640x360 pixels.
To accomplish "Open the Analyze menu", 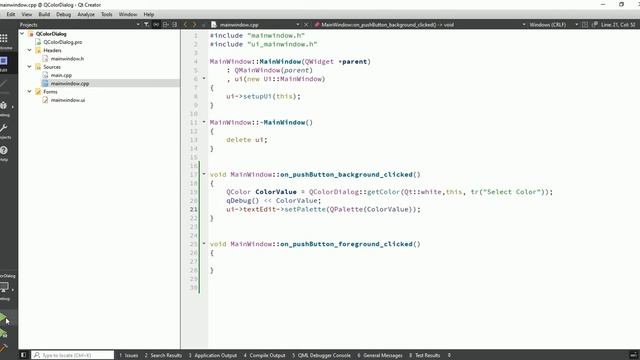I will pyautogui.click(x=86, y=14).
